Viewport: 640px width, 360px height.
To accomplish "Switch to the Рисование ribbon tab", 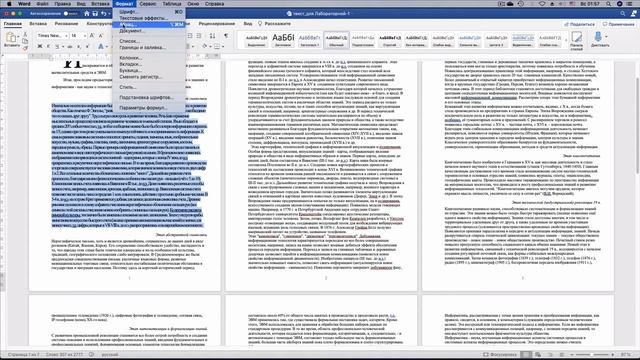I will tap(66, 24).
